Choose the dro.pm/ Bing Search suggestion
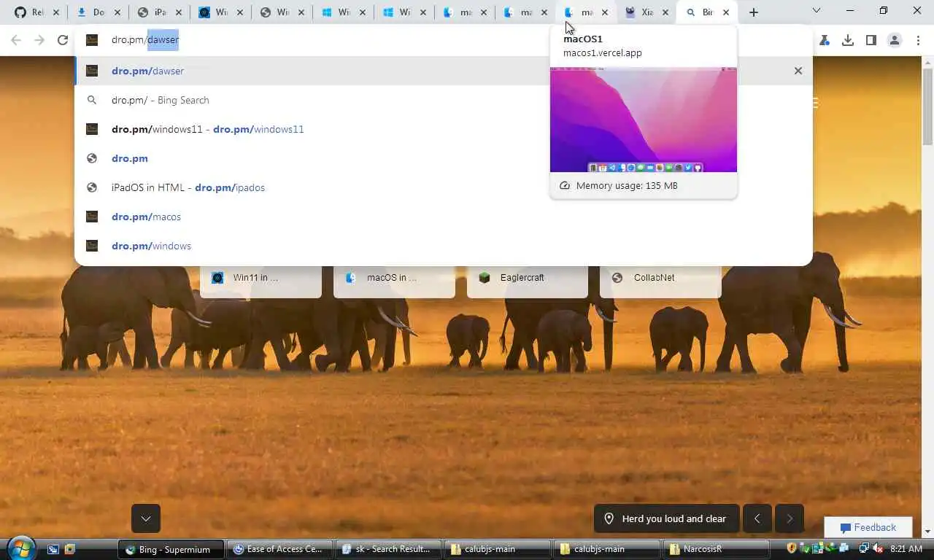This screenshot has width=934, height=560. click(444, 100)
